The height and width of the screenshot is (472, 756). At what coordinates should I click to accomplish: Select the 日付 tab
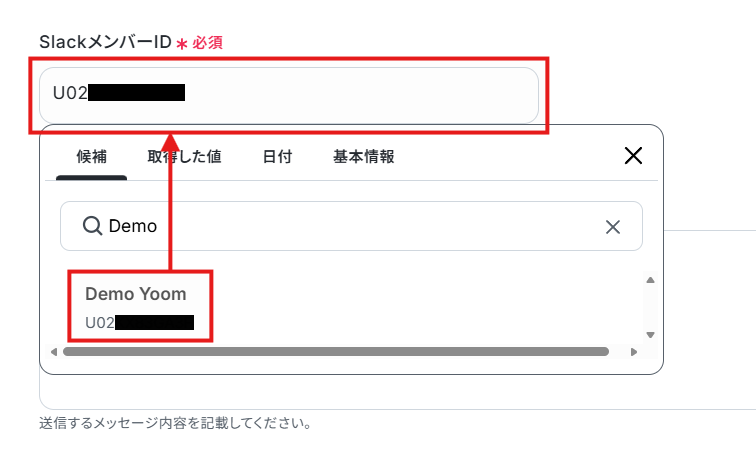277,157
